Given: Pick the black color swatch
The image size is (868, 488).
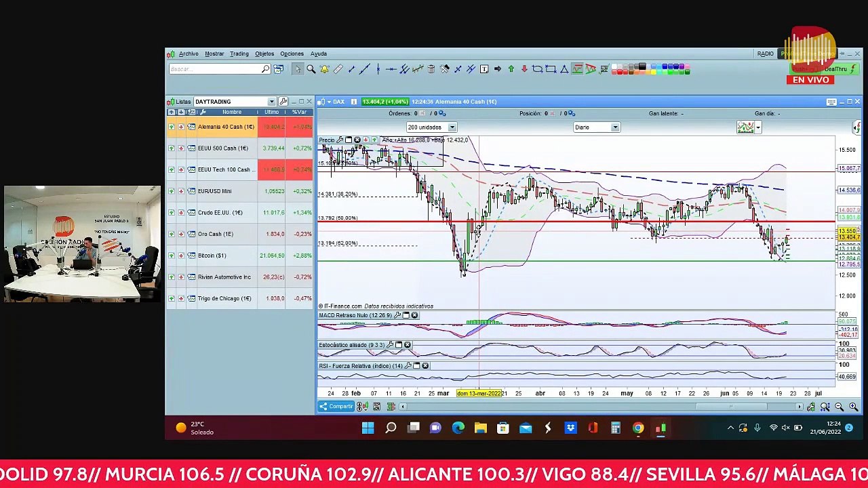Looking at the screenshot, I should pyautogui.click(x=642, y=66).
